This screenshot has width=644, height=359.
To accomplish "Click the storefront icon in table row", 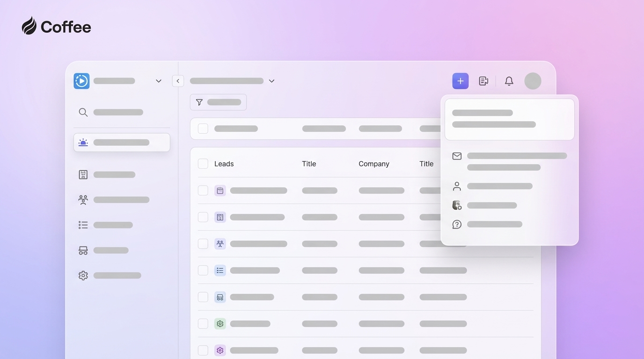I will (x=220, y=297).
